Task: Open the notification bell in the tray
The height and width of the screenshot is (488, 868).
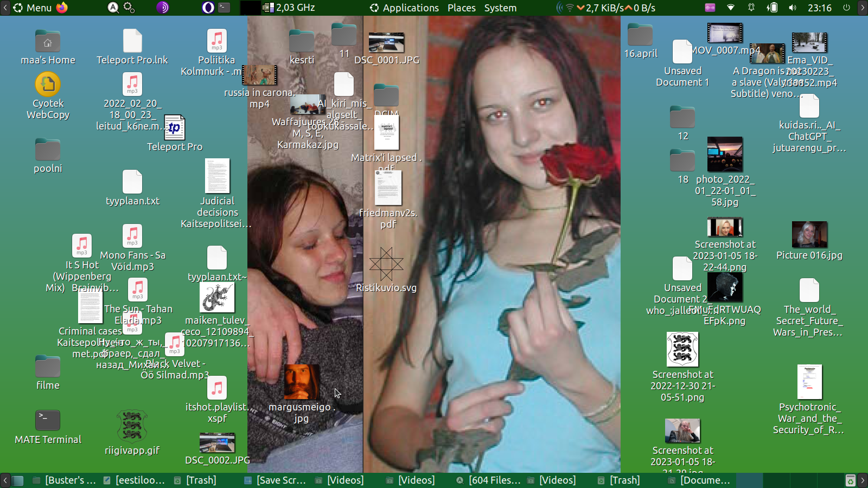Action: 751,8
